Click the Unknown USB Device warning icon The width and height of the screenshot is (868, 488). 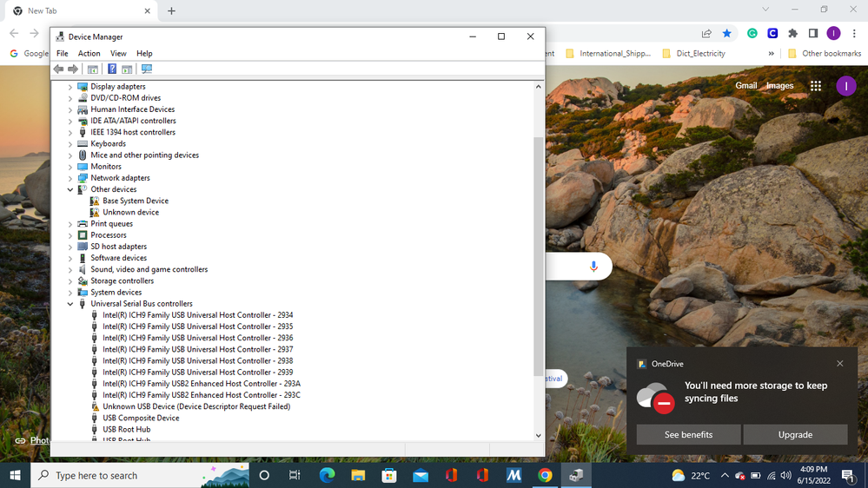tap(95, 406)
